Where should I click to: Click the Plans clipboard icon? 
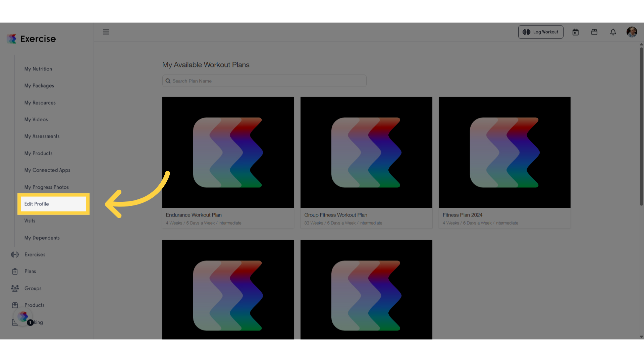point(15,271)
